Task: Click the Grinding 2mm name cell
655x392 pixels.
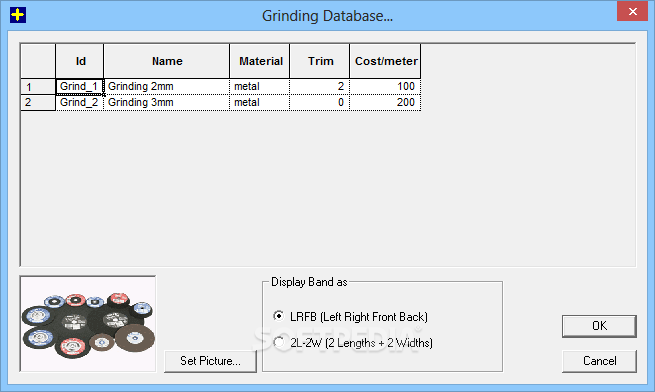Action: [x=167, y=87]
